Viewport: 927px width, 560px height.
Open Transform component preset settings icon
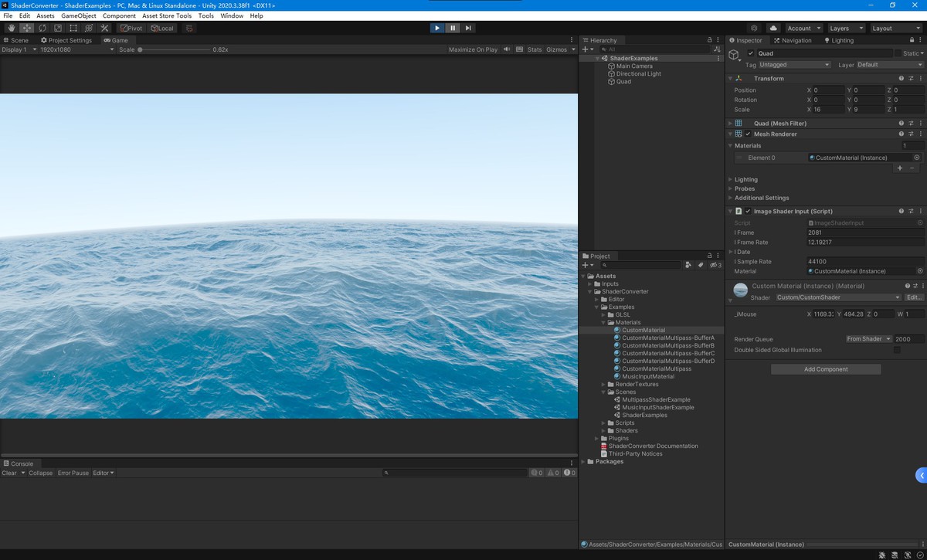[x=911, y=78]
